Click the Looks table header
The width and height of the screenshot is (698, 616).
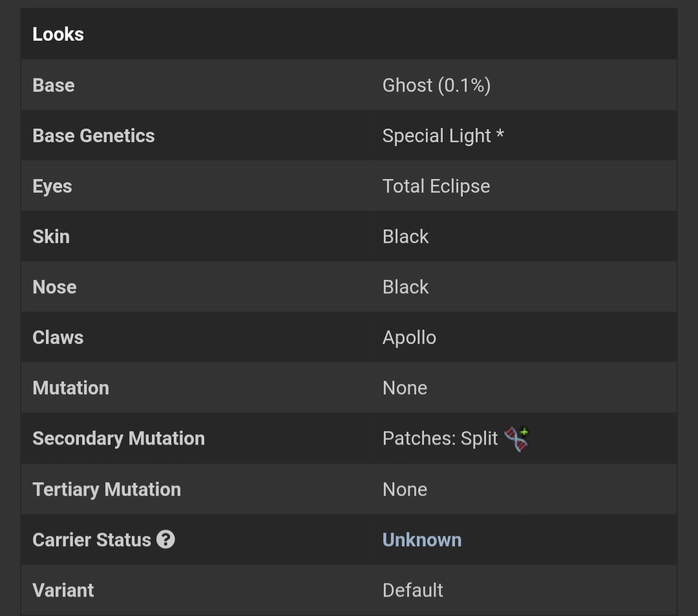point(348,34)
